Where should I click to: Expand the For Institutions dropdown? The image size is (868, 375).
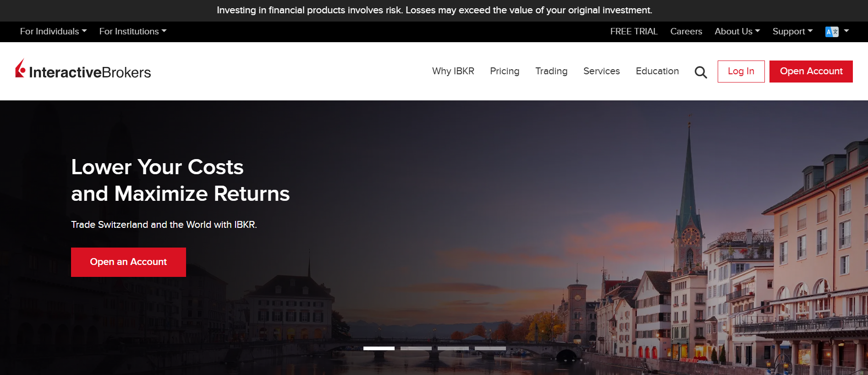point(133,32)
